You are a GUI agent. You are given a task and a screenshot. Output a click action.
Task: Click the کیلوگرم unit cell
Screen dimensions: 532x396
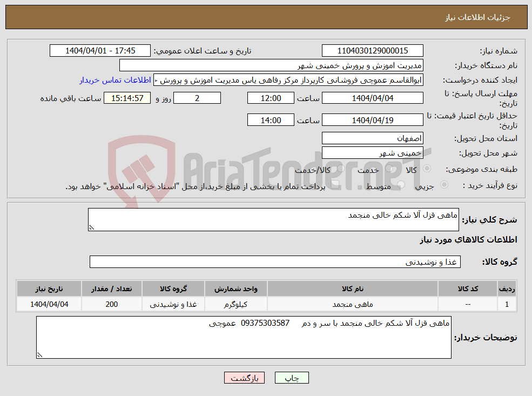[236, 304]
